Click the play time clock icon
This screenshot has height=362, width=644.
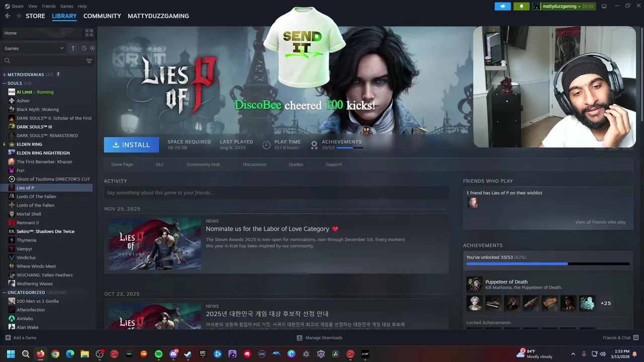[x=267, y=145]
